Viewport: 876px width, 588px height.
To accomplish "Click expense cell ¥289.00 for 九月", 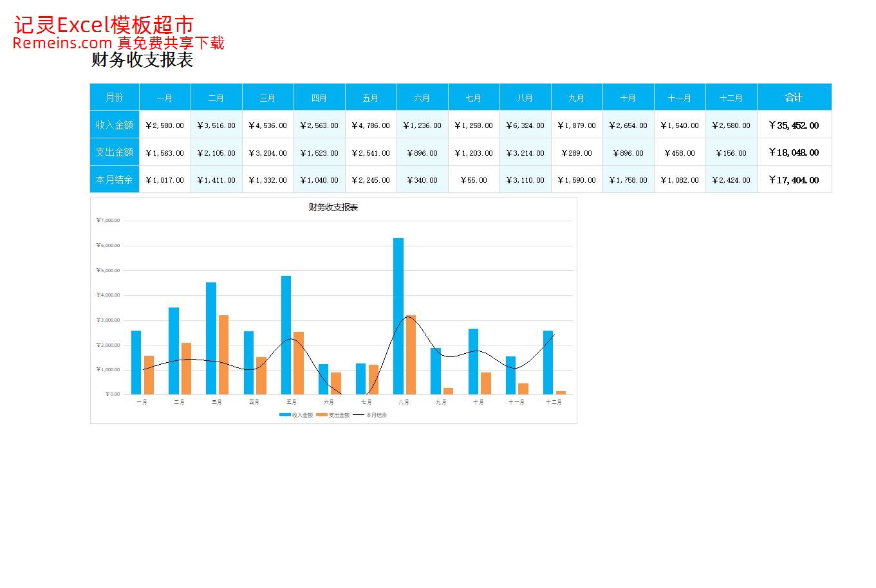I will 577,152.
